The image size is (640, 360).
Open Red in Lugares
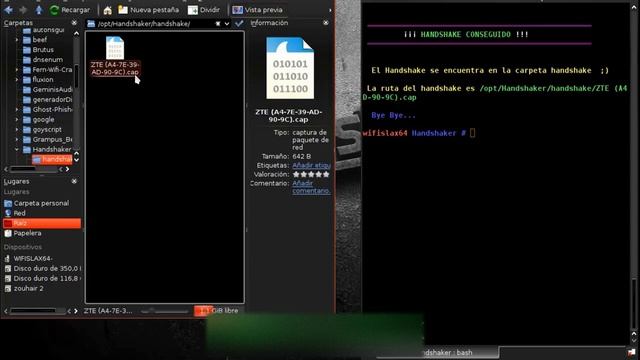15,213
